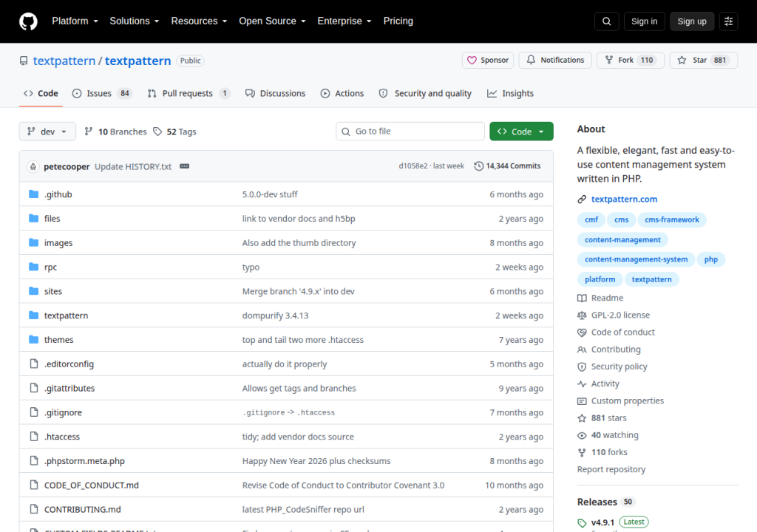
Task: Fork the textpattern repository
Action: tap(631, 61)
